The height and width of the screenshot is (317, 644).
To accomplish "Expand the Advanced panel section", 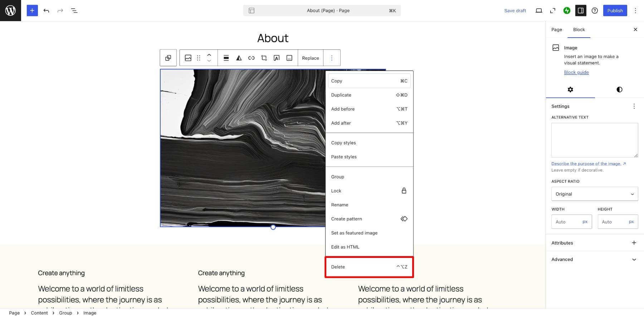I will (x=594, y=259).
